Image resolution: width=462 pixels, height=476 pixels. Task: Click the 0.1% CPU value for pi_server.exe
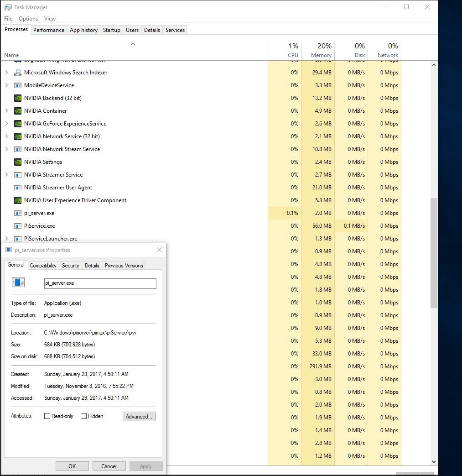point(292,213)
